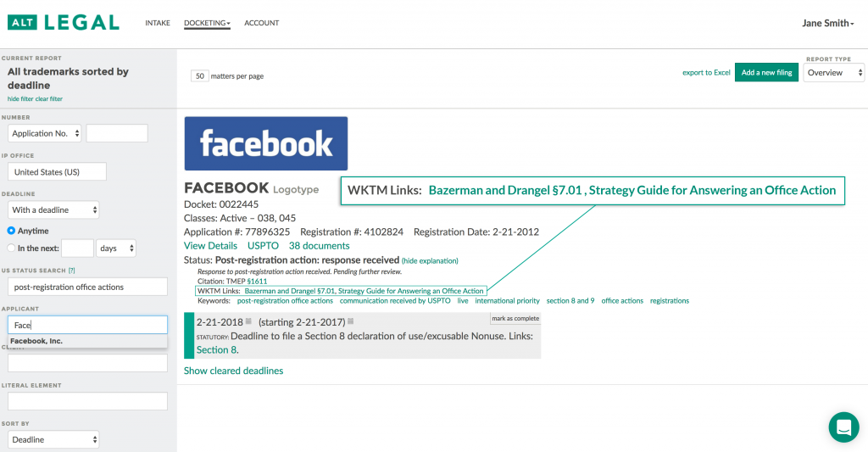The width and height of the screenshot is (868, 452).
Task: Click 'section 8 and 9' keyword
Action: pos(570,301)
